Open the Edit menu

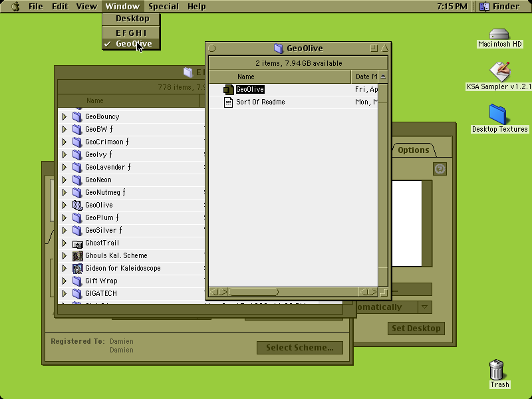tap(60, 6)
